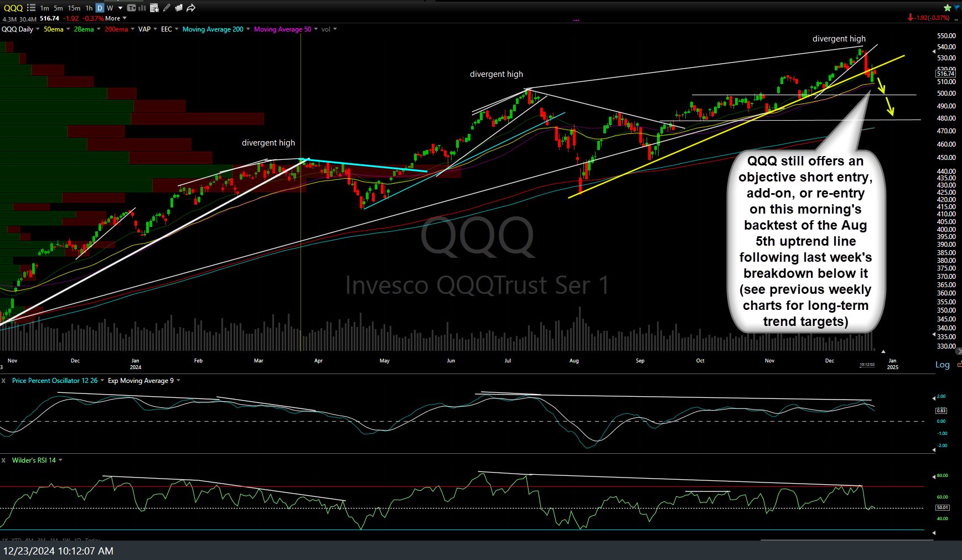Screen dimensions: 962x560
Task: Enable the 1h timeframe view
Action: coord(89,8)
